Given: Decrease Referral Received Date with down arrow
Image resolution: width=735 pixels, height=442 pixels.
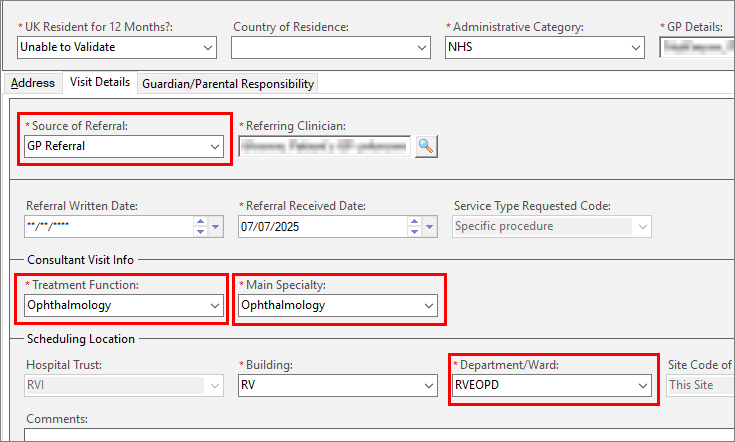Looking at the screenshot, I should (x=414, y=231).
